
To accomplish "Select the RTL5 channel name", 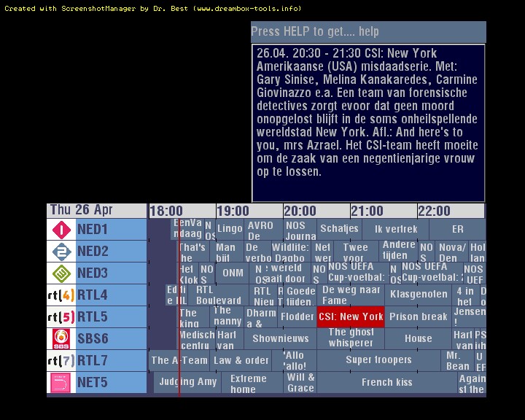I will pos(111,317).
